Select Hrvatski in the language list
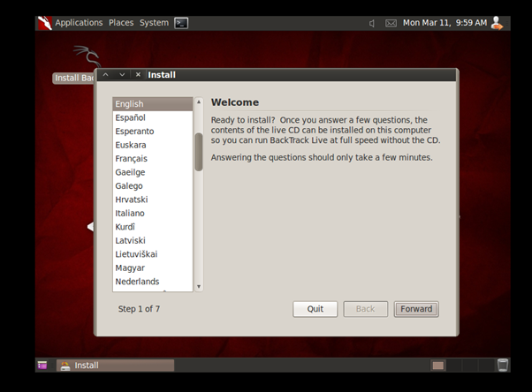Screen dimensions: 532x392 click(153, 200)
